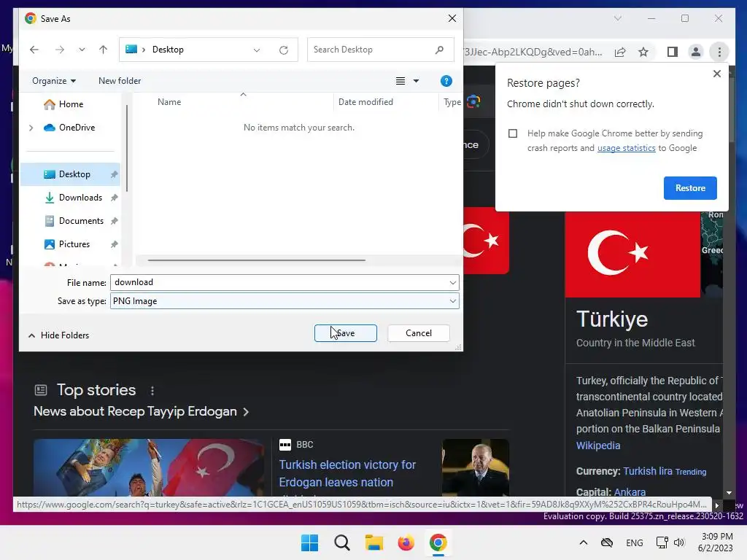Viewport: 747px width, 560px height.
Task: Click pin icon next to Downloads
Action: pyautogui.click(x=114, y=198)
